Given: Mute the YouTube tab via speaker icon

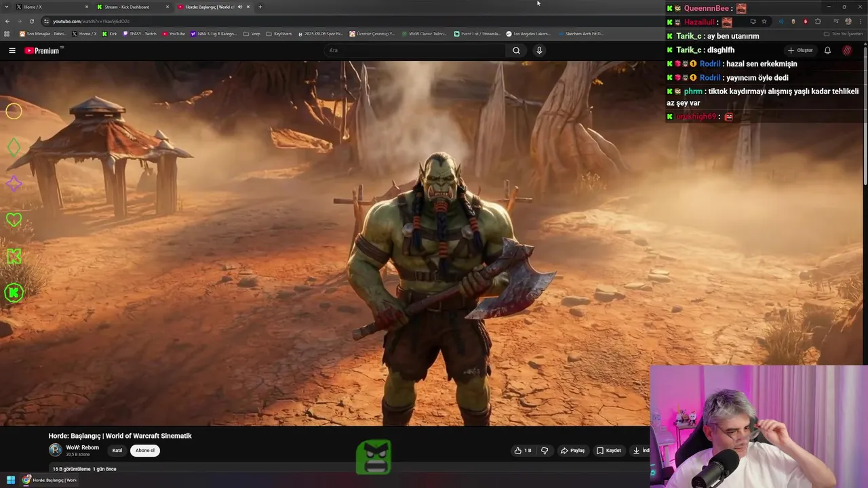Looking at the screenshot, I should click(x=240, y=7).
